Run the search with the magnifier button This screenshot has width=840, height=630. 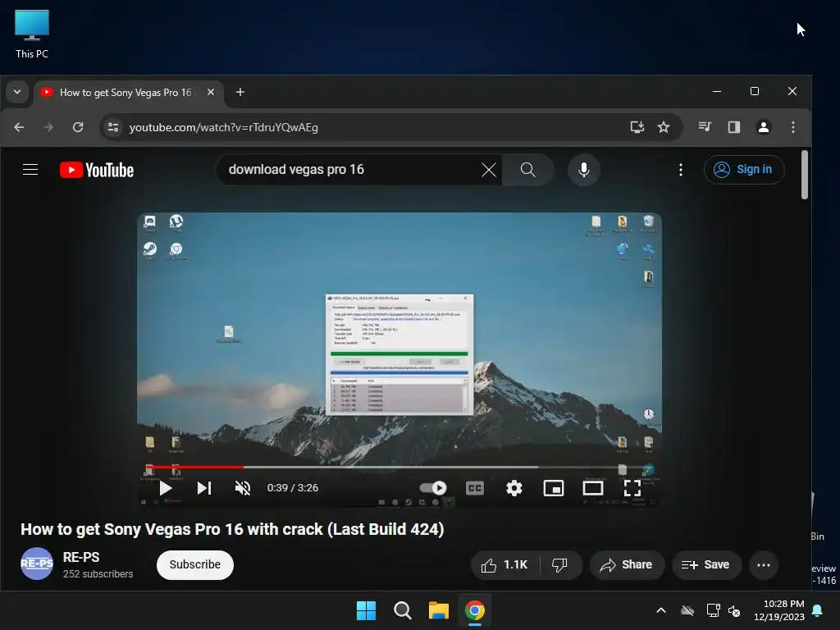(527, 170)
